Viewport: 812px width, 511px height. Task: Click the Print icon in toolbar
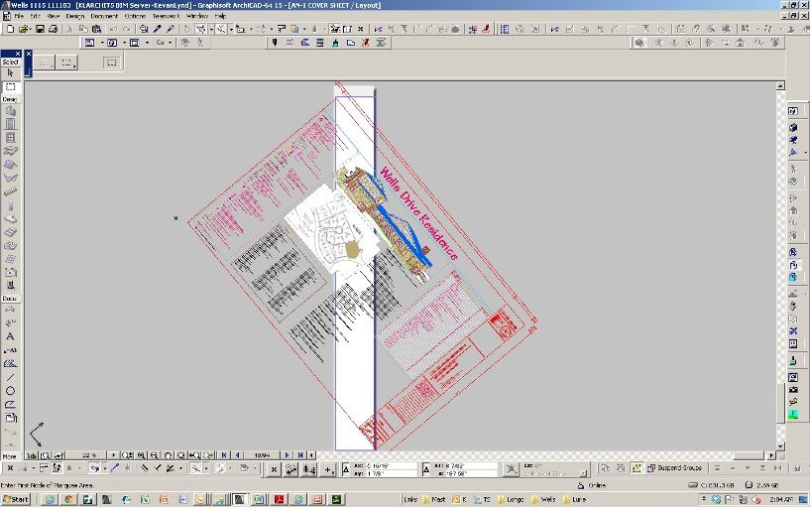point(53,29)
